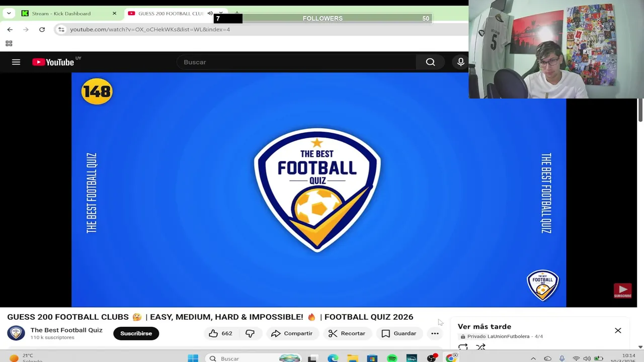Open more actions three-dot menu
The width and height of the screenshot is (644, 362).
pos(435,333)
